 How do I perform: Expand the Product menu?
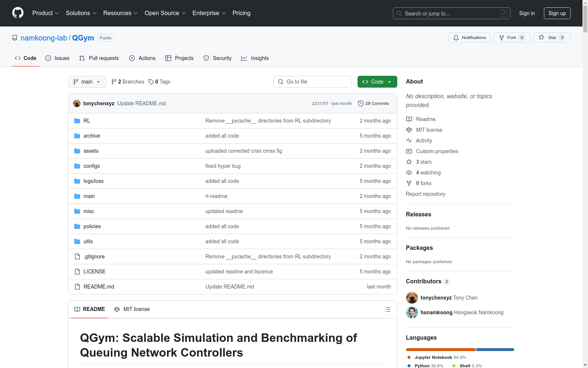[46, 13]
